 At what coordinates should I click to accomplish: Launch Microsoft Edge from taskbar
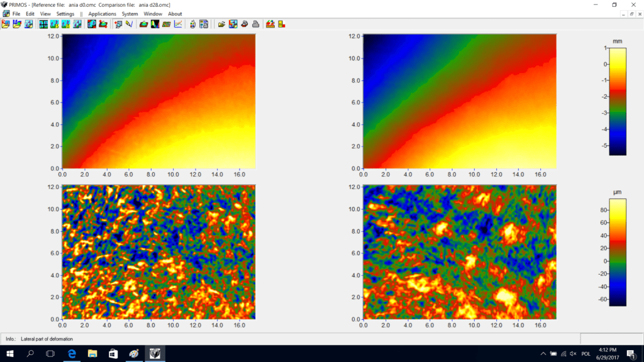72,353
